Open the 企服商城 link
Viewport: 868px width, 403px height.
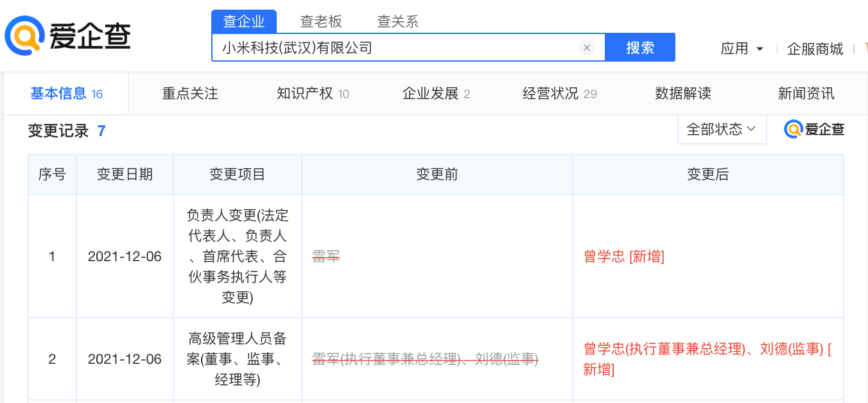(815, 49)
